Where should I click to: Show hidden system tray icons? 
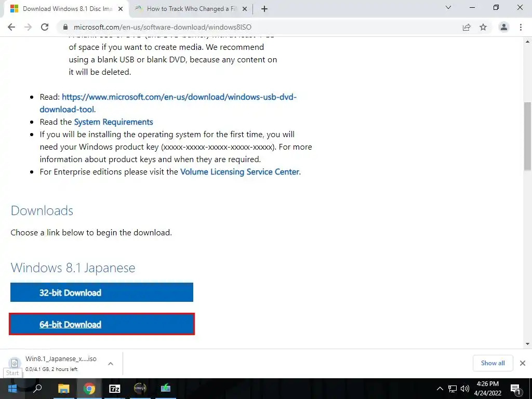coord(440,389)
